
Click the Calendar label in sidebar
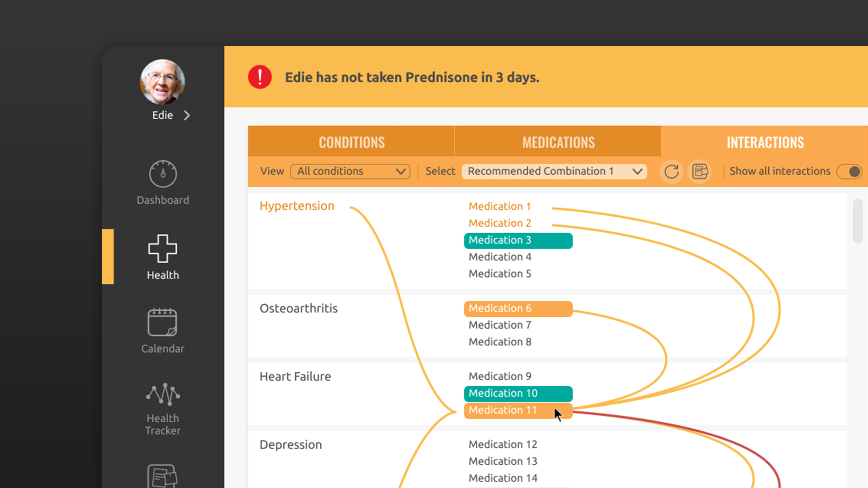pos(163,349)
